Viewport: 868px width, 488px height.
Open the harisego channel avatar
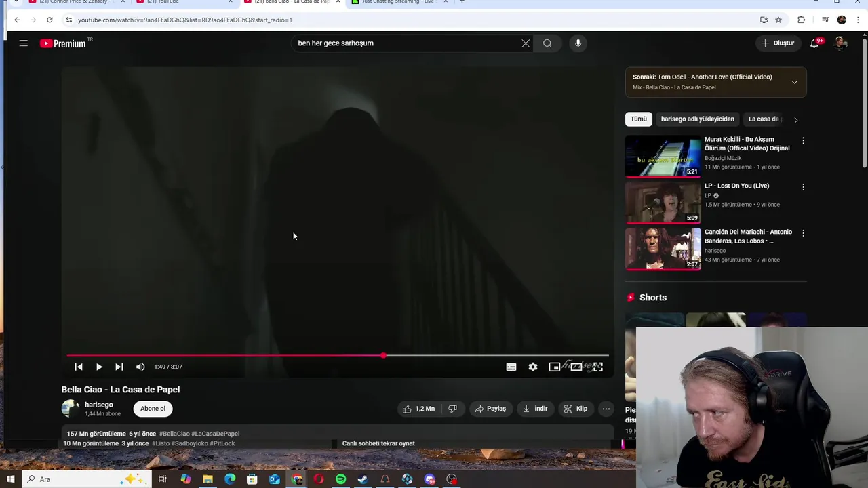point(71,409)
